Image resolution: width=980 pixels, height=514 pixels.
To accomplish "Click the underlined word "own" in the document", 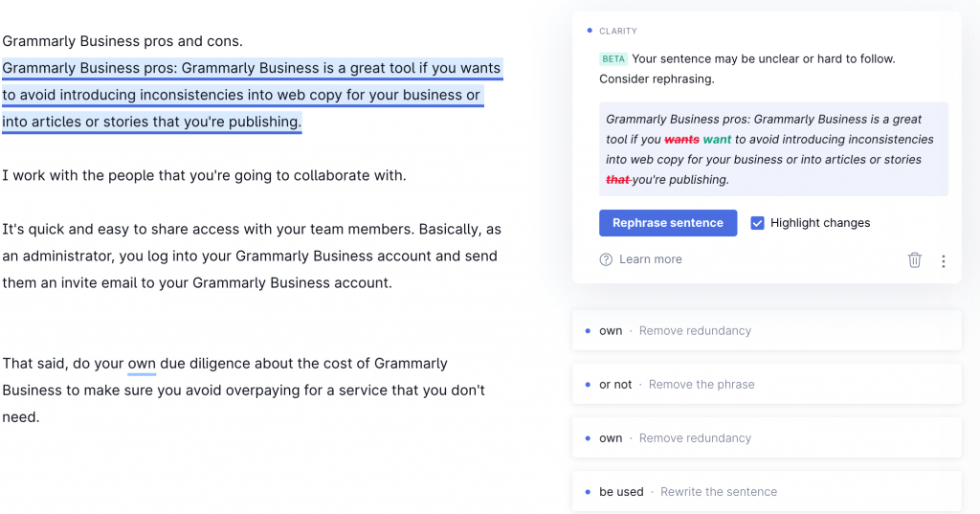I will pyautogui.click(x=142, y=364).
